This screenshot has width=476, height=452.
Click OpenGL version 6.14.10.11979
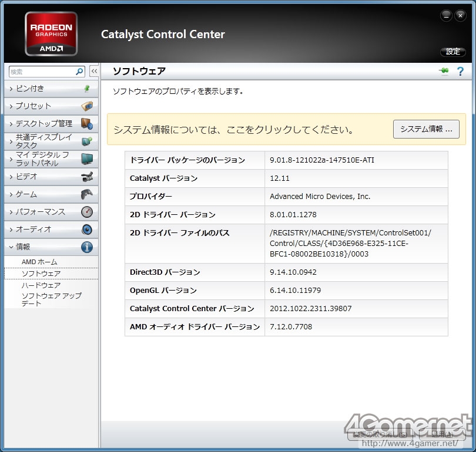pyautogui.click(x=295, y=291)
